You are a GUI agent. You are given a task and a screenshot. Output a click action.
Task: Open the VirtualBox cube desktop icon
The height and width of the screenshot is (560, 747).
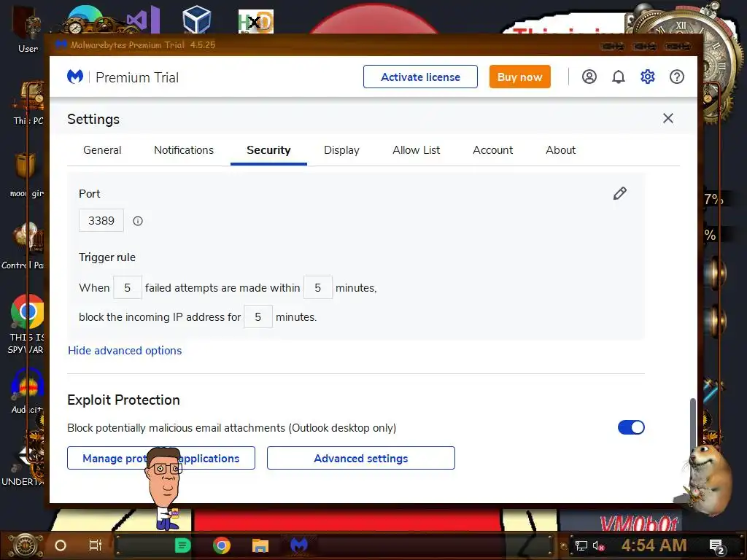(x=197, y=20)
